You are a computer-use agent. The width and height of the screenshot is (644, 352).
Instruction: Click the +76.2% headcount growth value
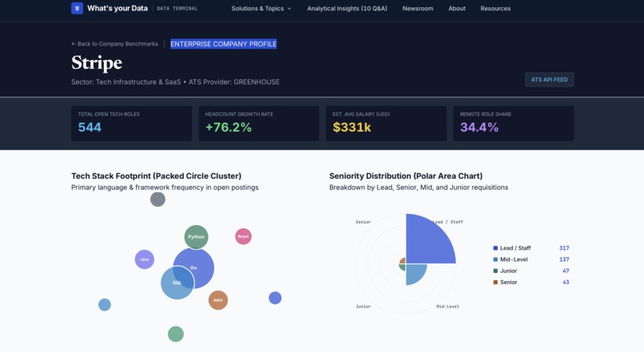[229, 127]
